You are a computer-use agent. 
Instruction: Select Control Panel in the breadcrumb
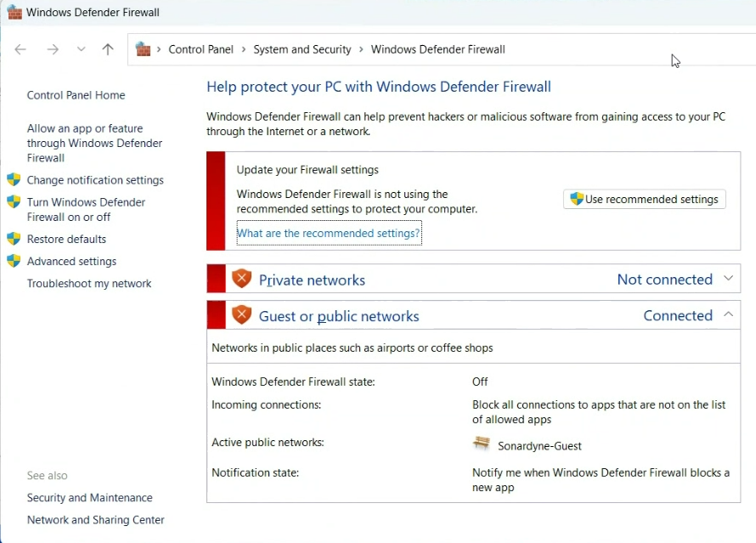click(x=200, y=49)
